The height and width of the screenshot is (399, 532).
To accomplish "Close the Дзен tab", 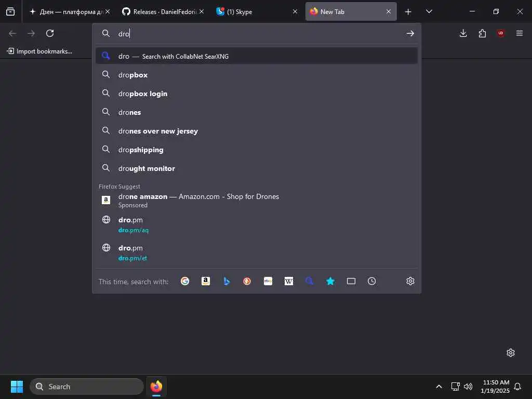I will pos(108,11).
